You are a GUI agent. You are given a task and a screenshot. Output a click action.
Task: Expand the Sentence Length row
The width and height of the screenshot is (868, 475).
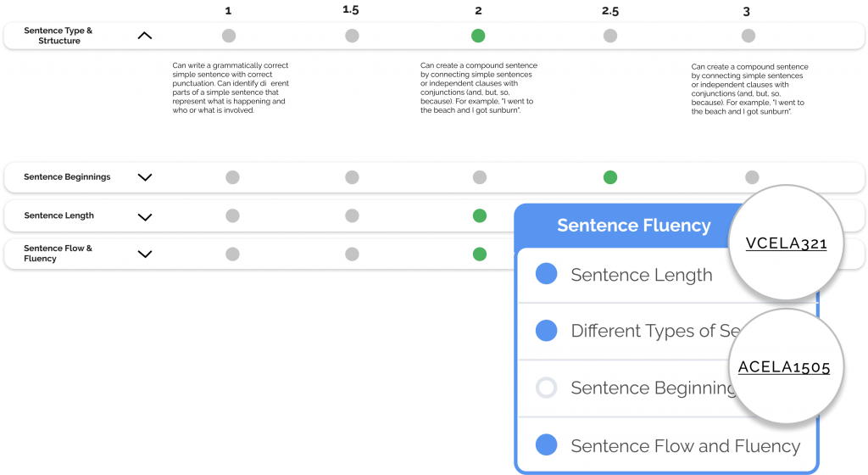pos(144,217)
